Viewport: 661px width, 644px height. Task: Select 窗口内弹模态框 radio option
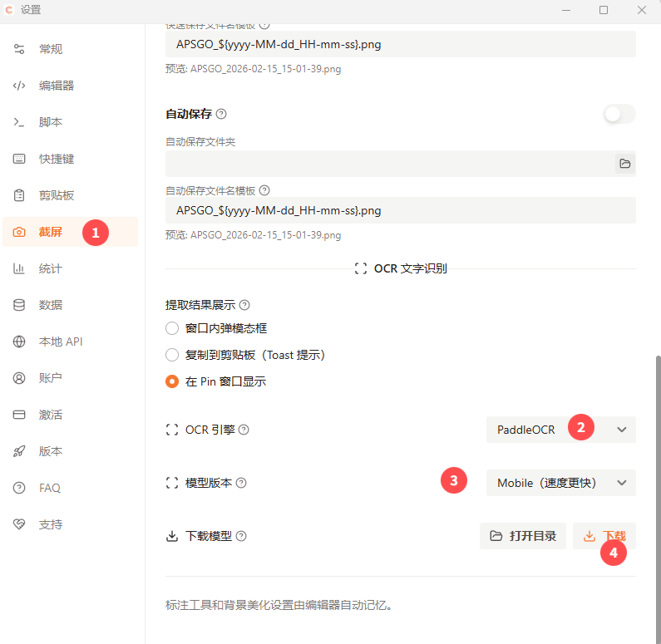click(x=172, y=328)
